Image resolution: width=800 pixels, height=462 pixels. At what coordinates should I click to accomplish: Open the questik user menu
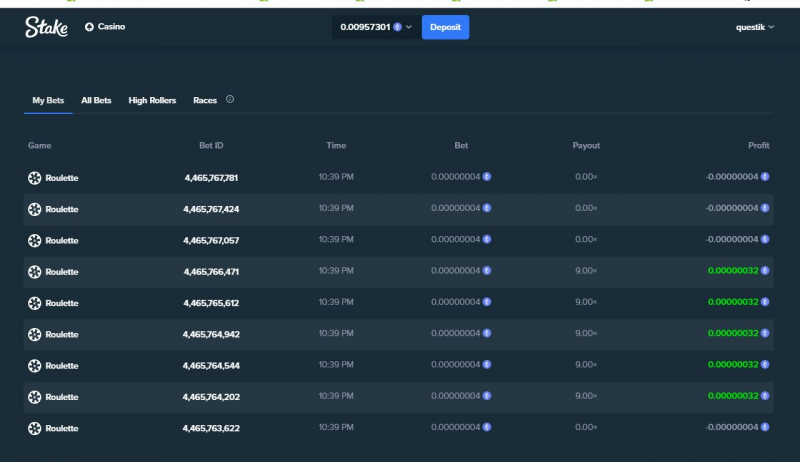click(755, 27)
